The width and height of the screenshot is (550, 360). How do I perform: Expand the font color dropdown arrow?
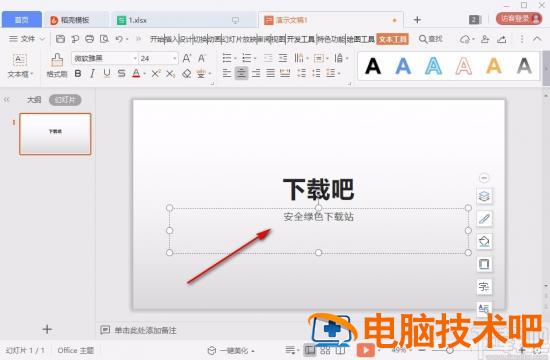click(144, 74)
